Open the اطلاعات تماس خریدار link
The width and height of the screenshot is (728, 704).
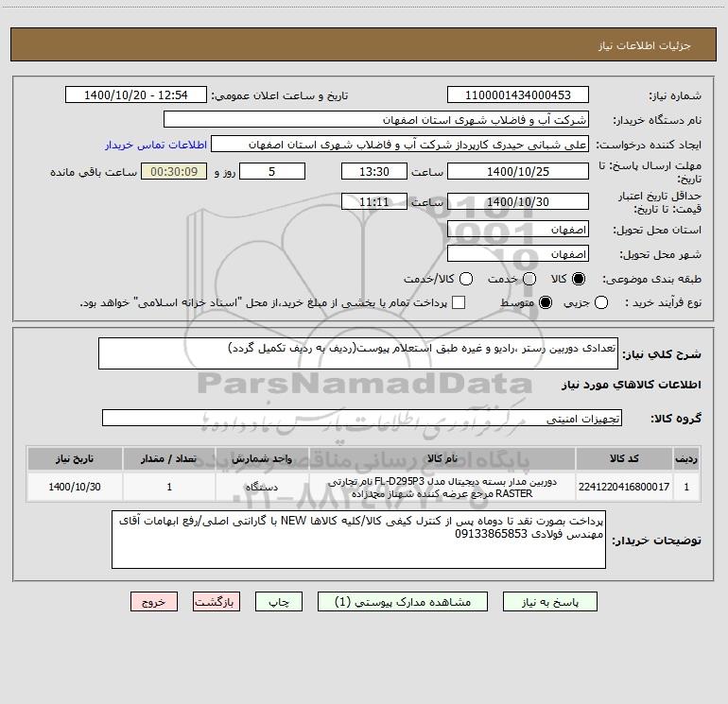click(x=156, y=145)
